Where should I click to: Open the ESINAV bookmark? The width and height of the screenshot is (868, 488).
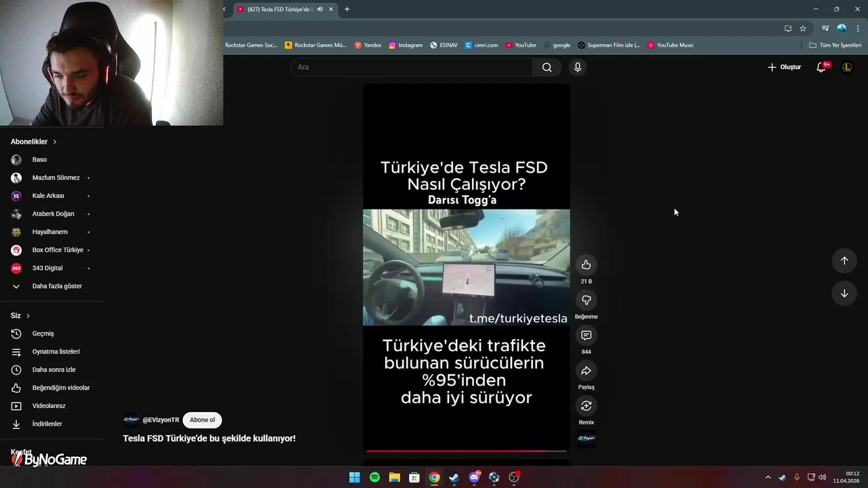coord(443,45)
